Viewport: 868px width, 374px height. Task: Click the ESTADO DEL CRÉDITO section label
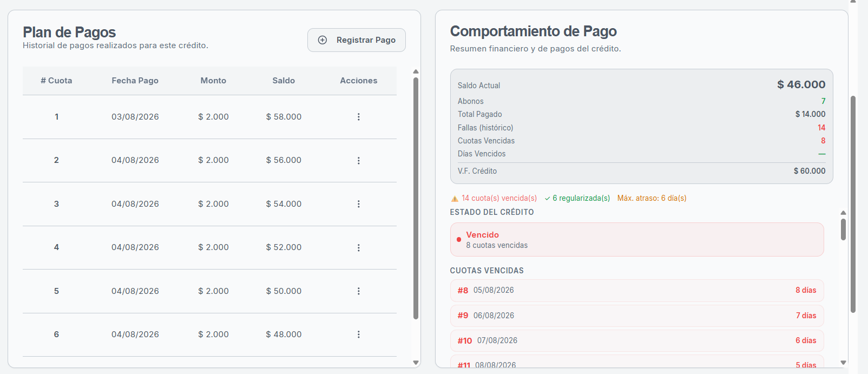[x=492, y=212]
